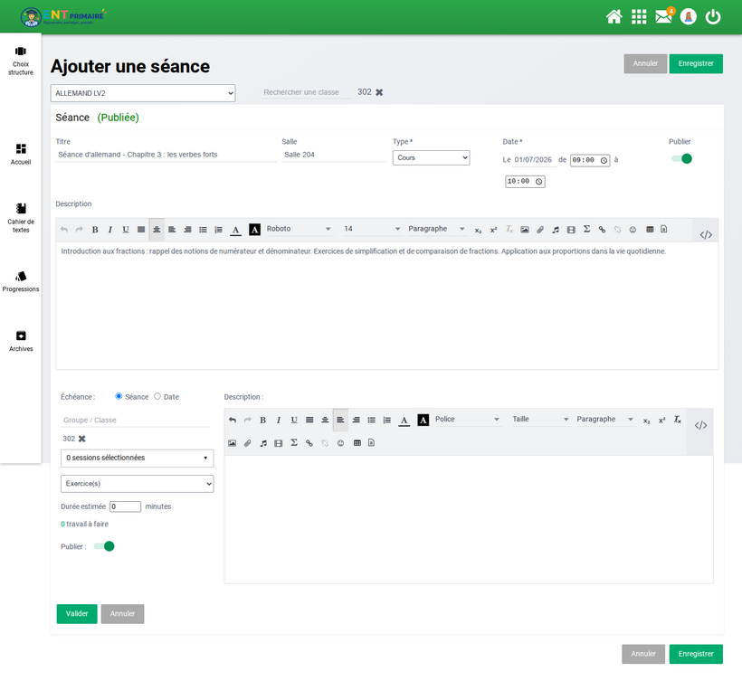The image size is (742, 700).
Task: Open Choix structure in sidebar
Action: click(x=21, y=61)
